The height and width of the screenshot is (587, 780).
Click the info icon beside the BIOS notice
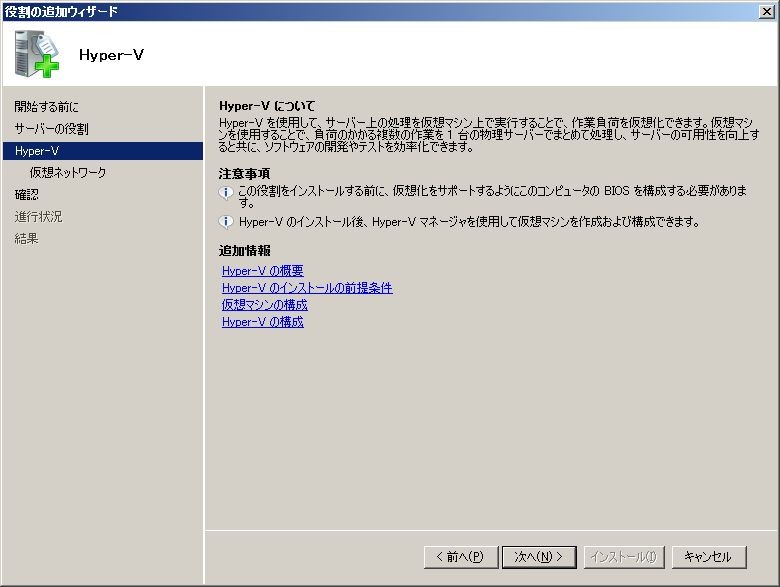226,192
